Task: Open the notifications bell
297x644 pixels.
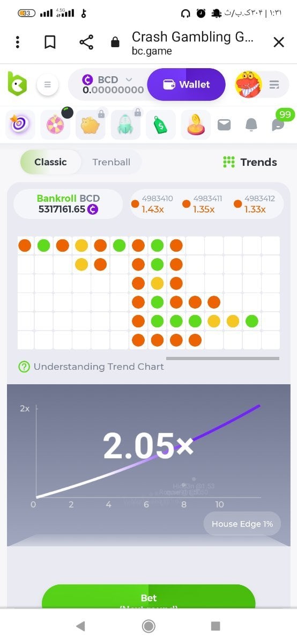Action: (251, 125)
